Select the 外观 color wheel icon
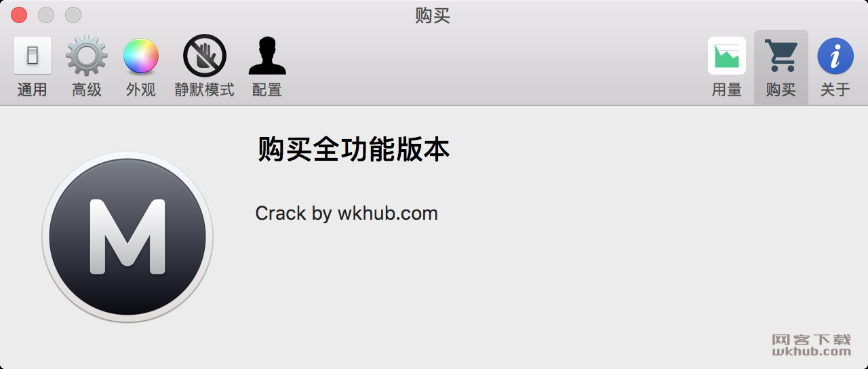Image resolution: width=868 pixels, height=369 pixels. click(x=141, y=56)
